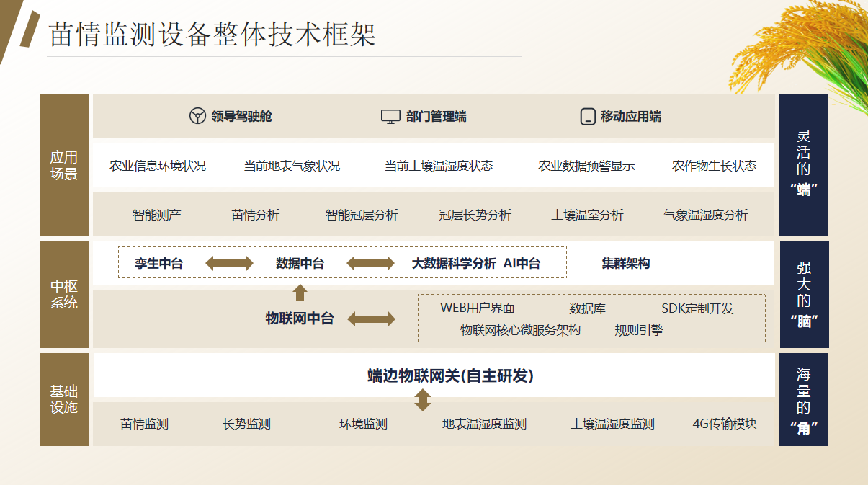Click the text 当前地表气象状况
868x485 pixels.
(292, 166)
